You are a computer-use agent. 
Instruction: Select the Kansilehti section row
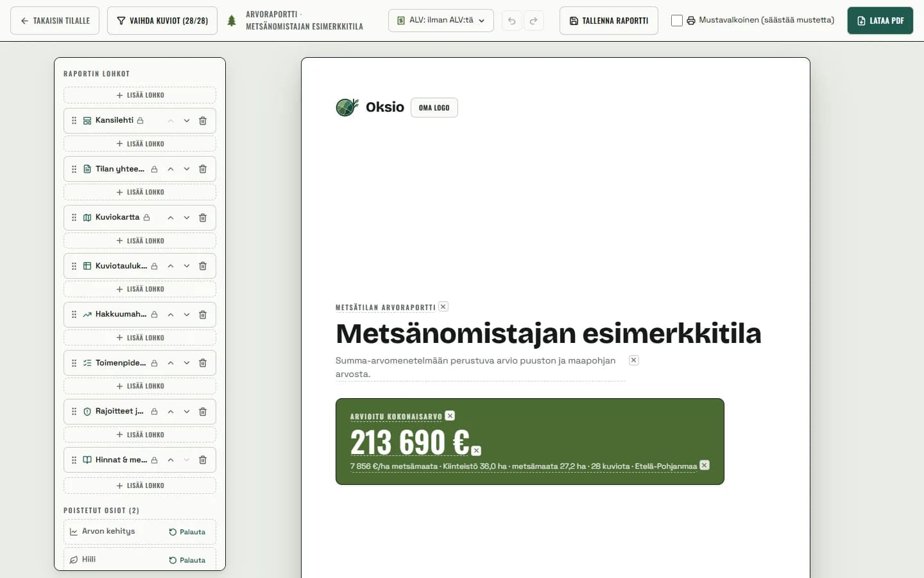pyautogui.click(x=140, y=121)
